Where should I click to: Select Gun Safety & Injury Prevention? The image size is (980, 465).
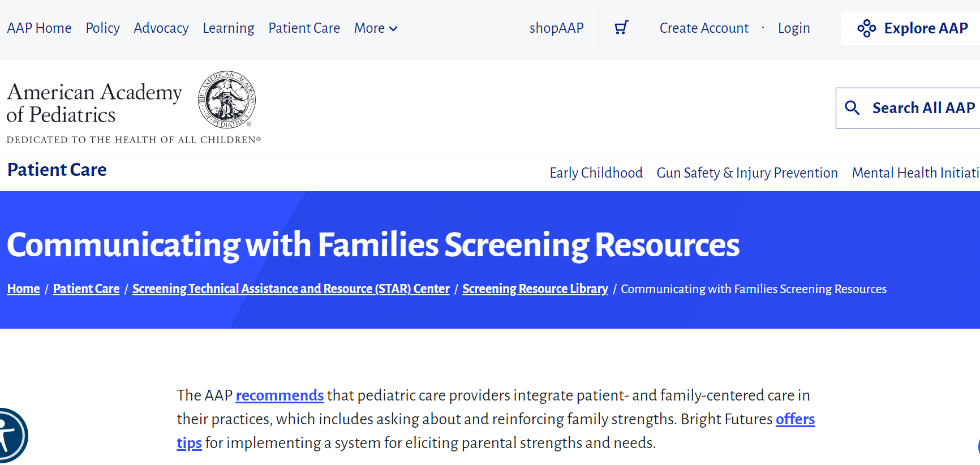pyautogui.click(x=747, y=173)
